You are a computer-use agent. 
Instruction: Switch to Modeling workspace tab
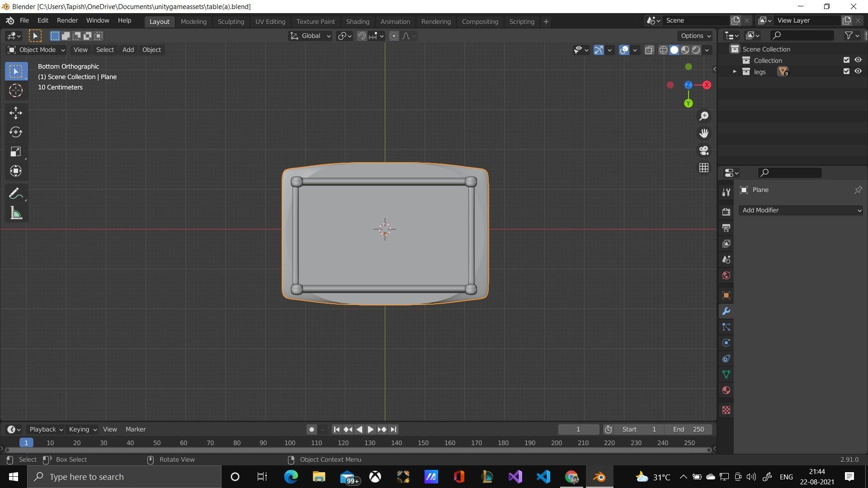coord(193,22)
